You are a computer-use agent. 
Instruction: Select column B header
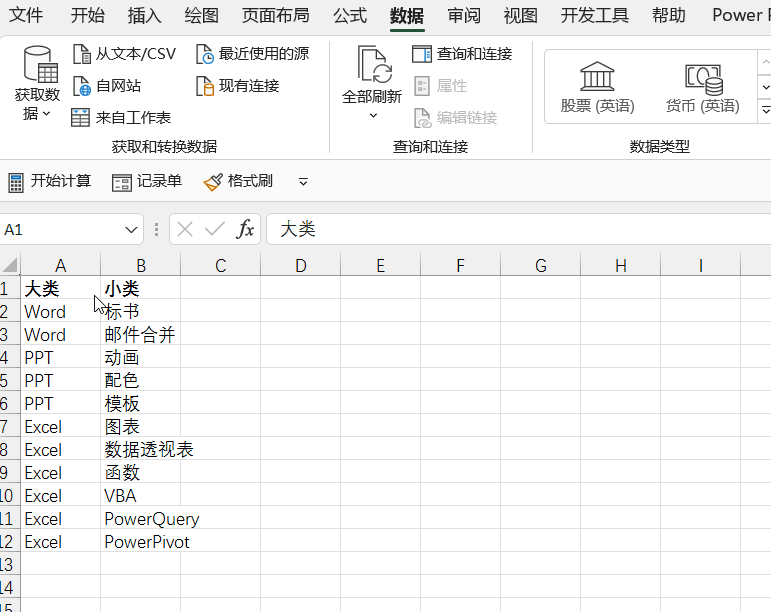click(141, 265)
